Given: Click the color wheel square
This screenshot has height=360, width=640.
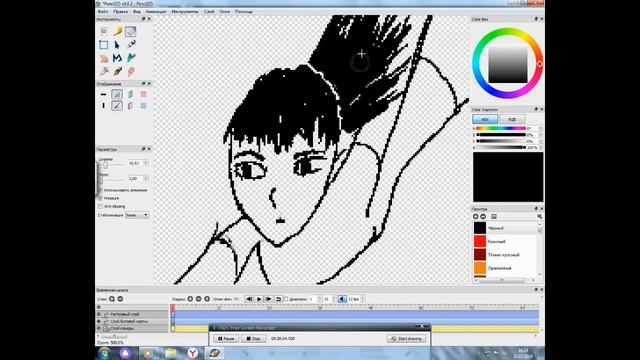Looking at the screenshot, I should coord(508,64).
